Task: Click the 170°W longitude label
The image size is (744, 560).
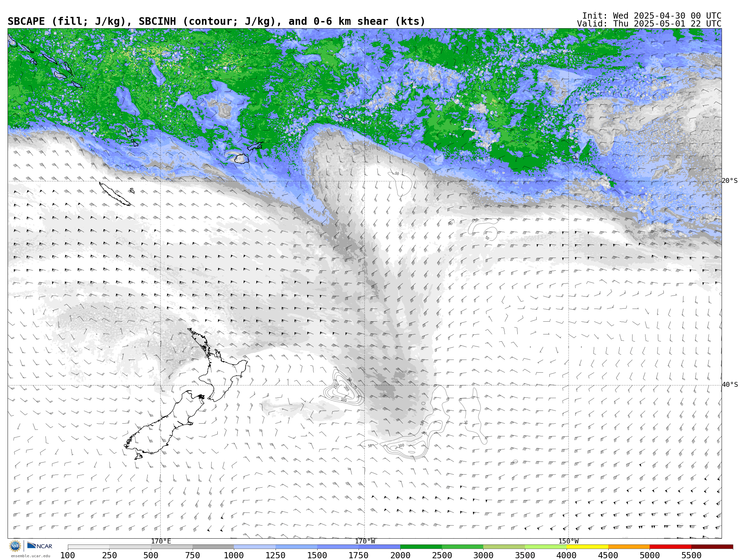Action: coord(365,541)
